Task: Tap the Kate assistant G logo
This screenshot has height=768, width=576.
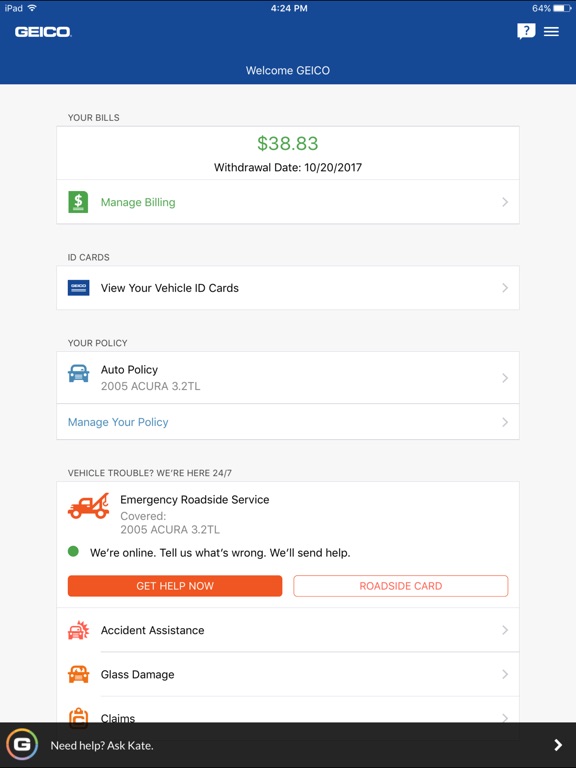Action: pyautogui.click(x=22, y=744)
